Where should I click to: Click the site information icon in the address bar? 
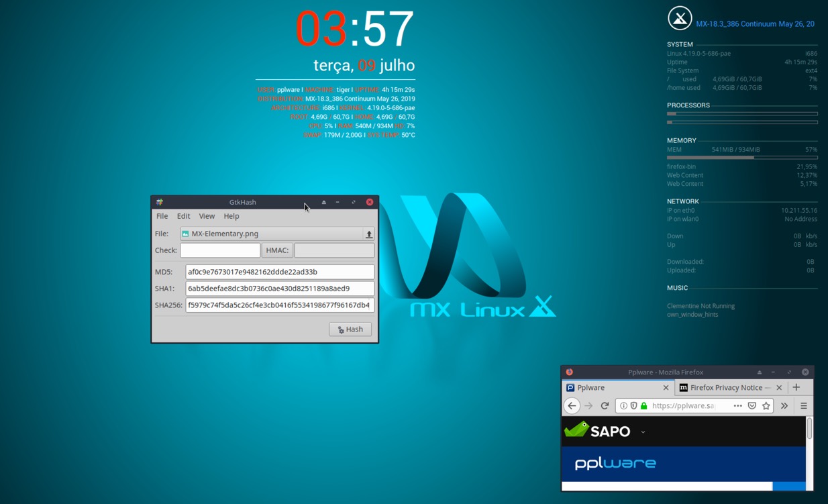coord(625,405)
